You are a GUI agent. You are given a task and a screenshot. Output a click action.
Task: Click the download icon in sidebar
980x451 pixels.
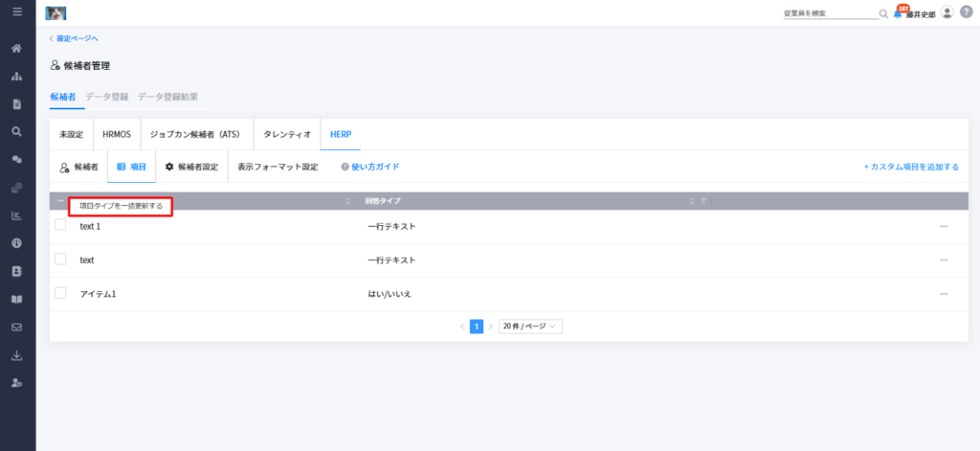[x=17, y=355]
